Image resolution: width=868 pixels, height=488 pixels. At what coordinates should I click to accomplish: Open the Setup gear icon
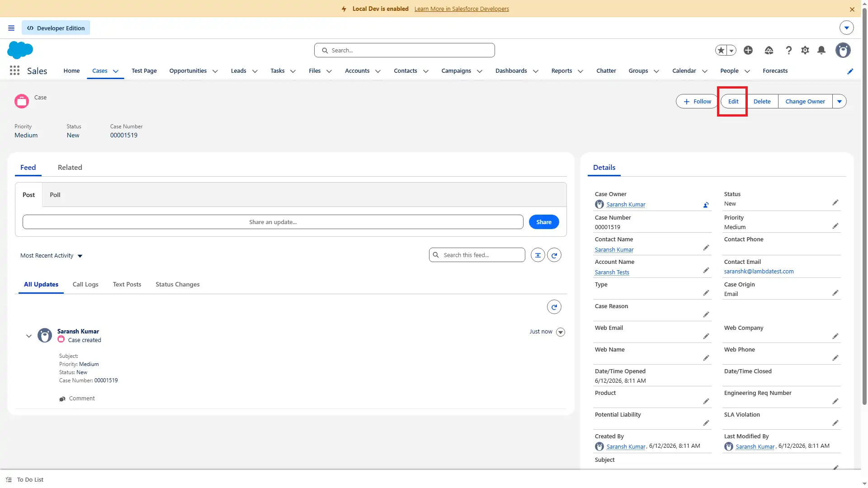pyautogui.click(x=805, y=50)
